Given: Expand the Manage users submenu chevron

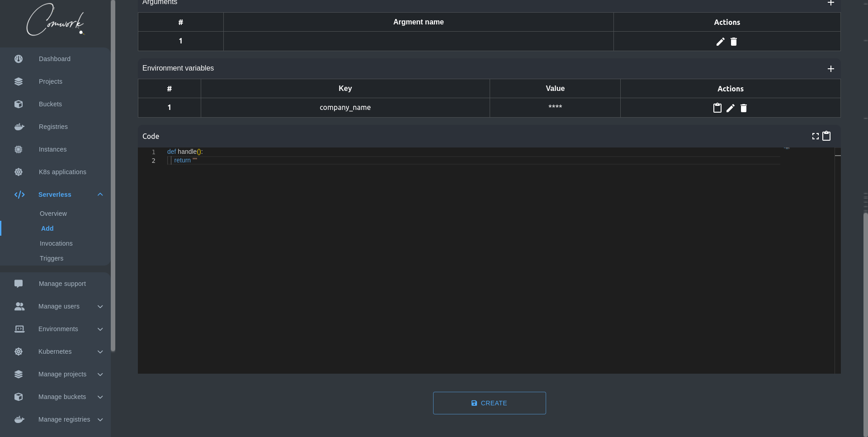Looking at the screenshot, I should click(x=100, y=306).
